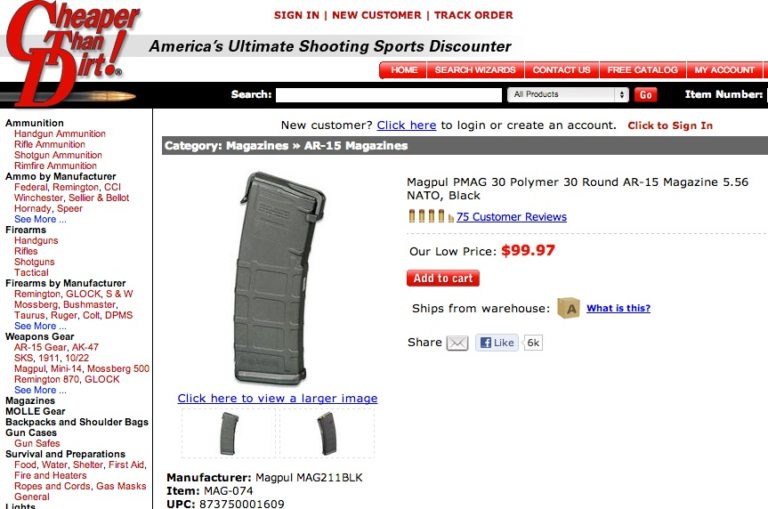The width and height of the screenshot is (768, 509).
Task: Select the second magazine thumbnail
Action: pos(326,433)
